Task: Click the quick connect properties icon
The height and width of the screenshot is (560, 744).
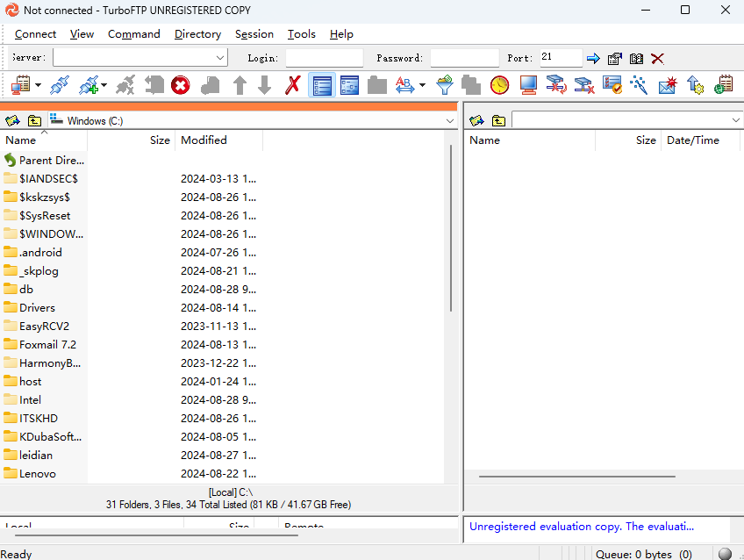Action: [615, 59]
